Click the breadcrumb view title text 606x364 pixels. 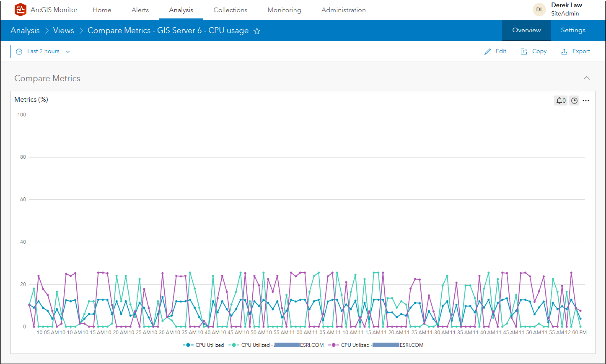click(x=168, y=31)
